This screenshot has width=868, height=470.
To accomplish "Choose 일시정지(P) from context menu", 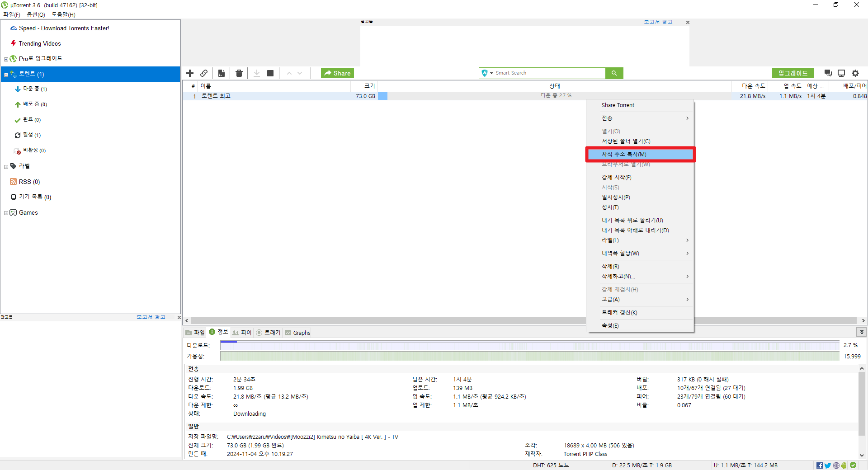I will (x=640, y=197).
